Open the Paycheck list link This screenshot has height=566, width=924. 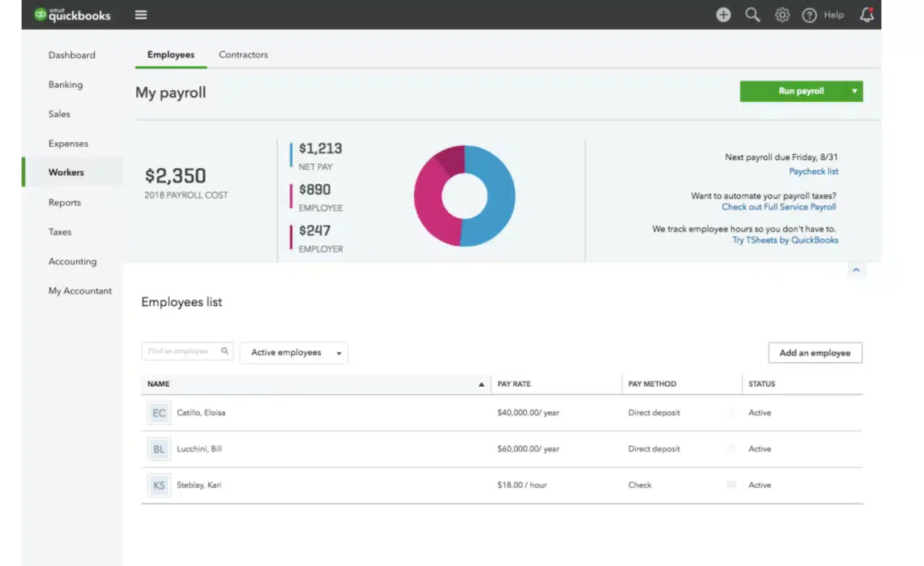[814, 171]
